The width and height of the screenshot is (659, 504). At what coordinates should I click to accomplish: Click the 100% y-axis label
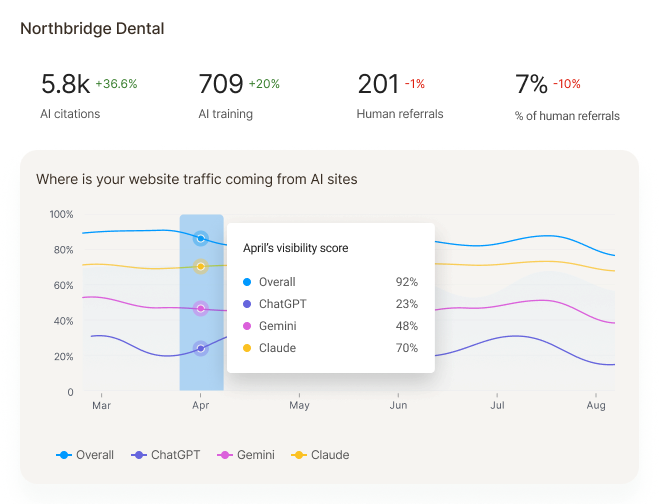click(x=61, y=214)
